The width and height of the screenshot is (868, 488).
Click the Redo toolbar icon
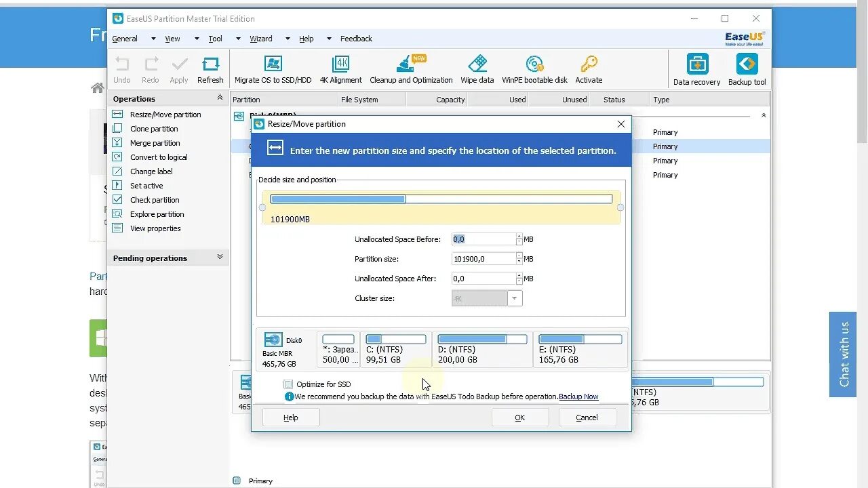pos(151,70)
